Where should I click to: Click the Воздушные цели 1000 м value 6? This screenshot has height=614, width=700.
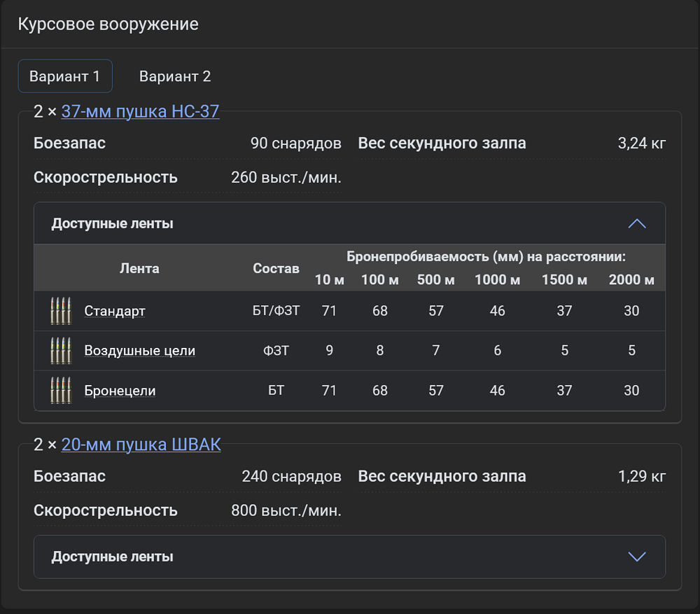pos(497,351)
